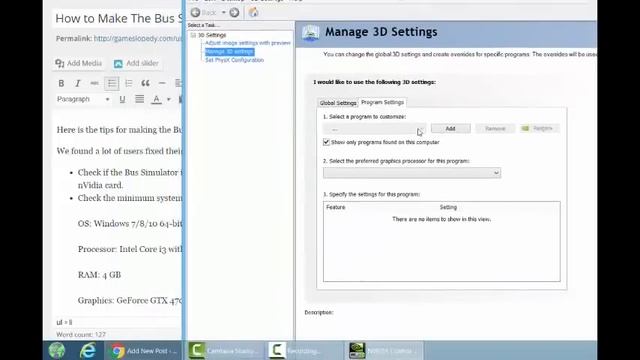Viewport: 640px width, 360px height.
Task: Click the Manage 3D Settings header icon
Action: pos(311,32)
